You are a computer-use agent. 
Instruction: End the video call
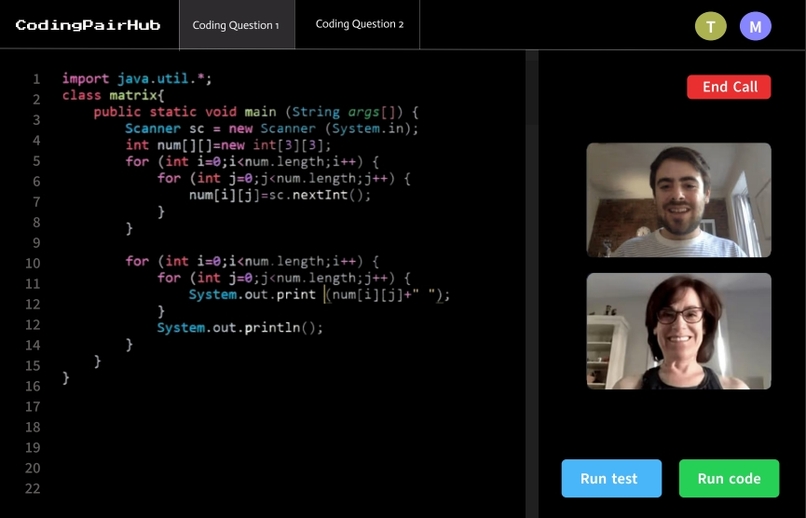[x=729, y=87]
